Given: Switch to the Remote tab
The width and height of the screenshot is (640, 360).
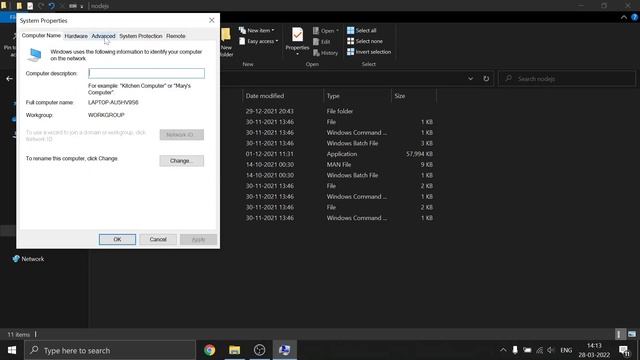Looking at the screenshot, I should 176,36.
